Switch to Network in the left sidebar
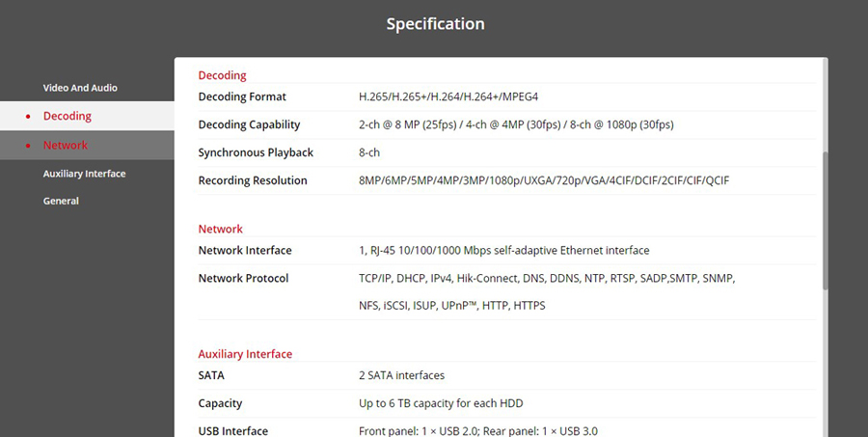Image resolution: width=868 pixels, height=437 pixels. tap(66, 145)
